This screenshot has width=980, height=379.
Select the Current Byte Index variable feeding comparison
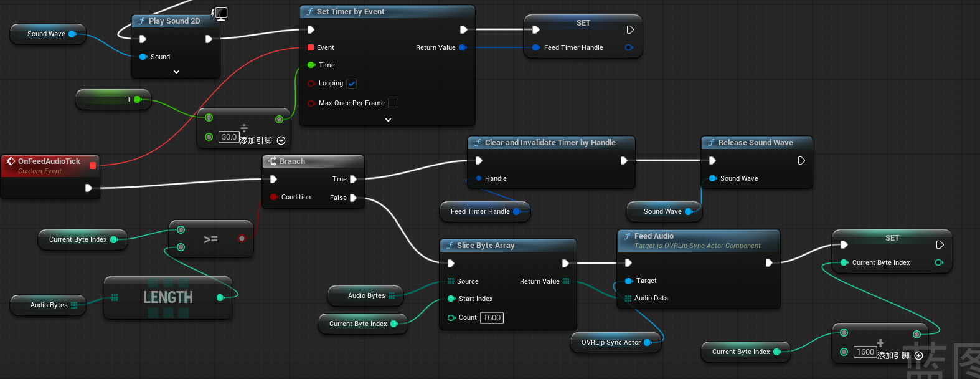point(83,240)
